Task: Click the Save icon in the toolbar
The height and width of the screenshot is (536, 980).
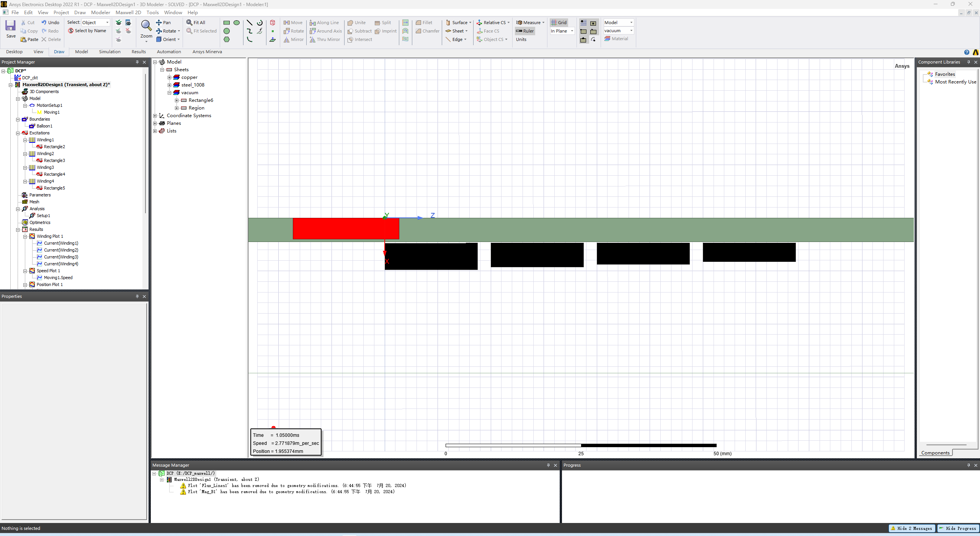Action: (10, 26)
